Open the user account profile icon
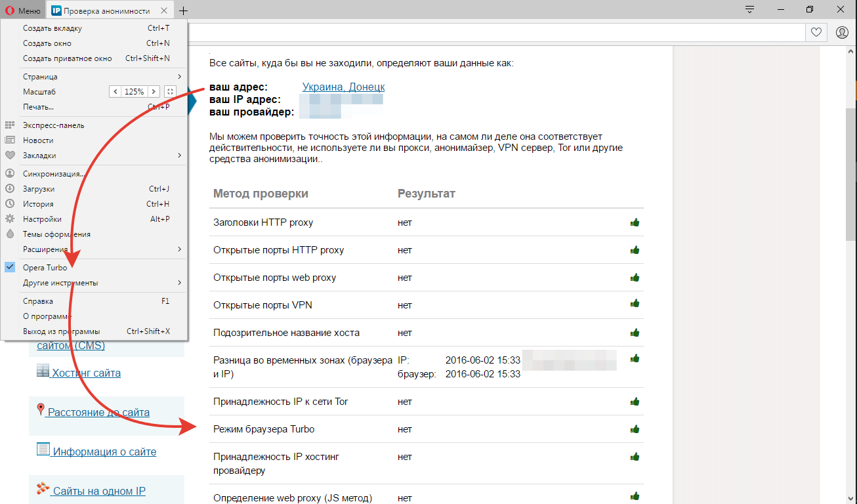 (x=842, y=32)
